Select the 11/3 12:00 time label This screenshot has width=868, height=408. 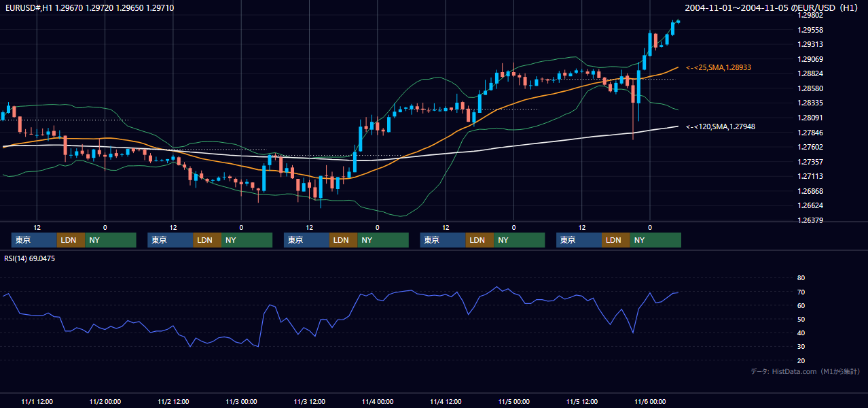pyautogui.click(x=309, y=401)
